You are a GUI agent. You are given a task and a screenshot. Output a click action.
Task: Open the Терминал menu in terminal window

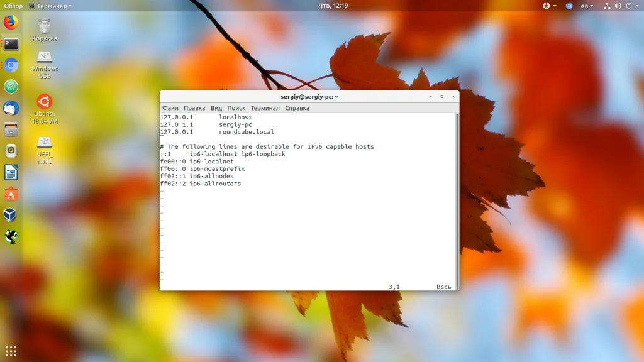[x=265, y=108]
